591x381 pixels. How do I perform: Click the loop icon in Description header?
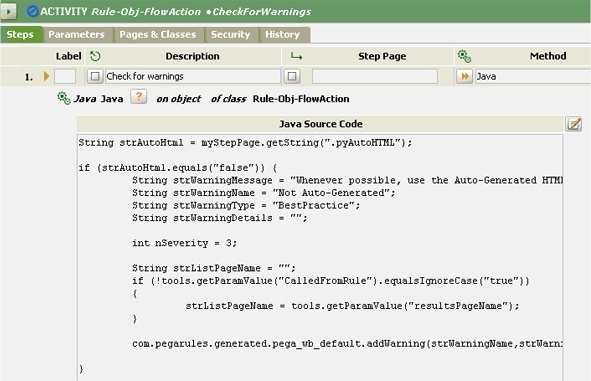[95, 56]
